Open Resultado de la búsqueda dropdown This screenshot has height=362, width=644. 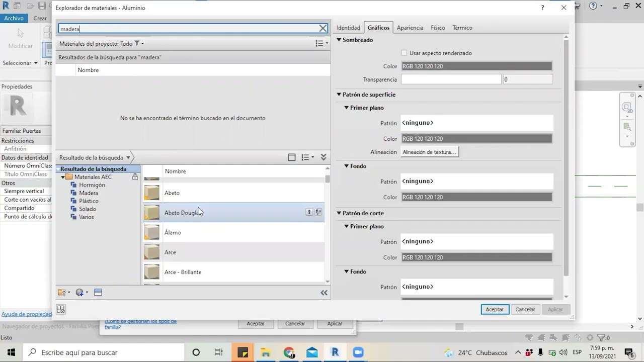[128, 157]
